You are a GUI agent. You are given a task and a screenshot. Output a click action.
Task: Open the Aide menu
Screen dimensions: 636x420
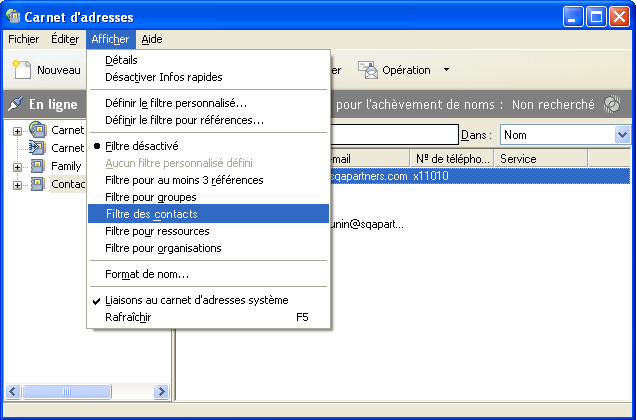152,39
